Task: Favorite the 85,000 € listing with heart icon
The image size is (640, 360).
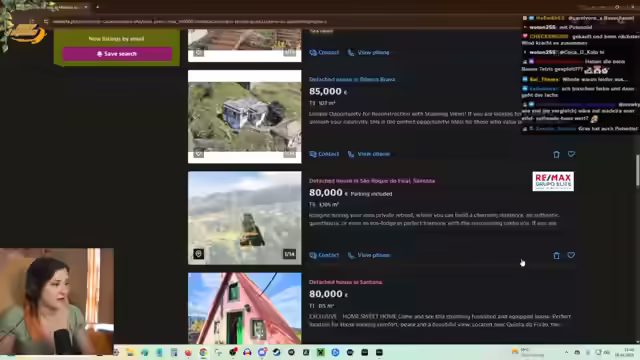Action: tap(571, 154)
